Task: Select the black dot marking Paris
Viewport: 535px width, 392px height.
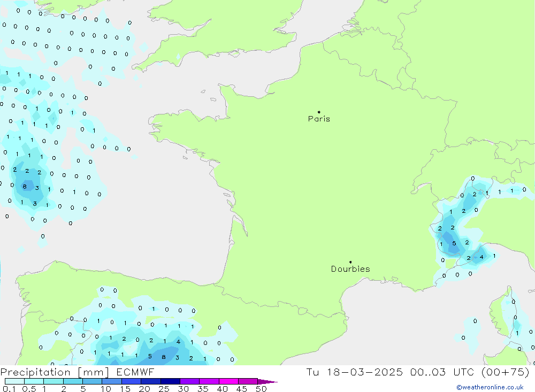Action: (319, 112)
